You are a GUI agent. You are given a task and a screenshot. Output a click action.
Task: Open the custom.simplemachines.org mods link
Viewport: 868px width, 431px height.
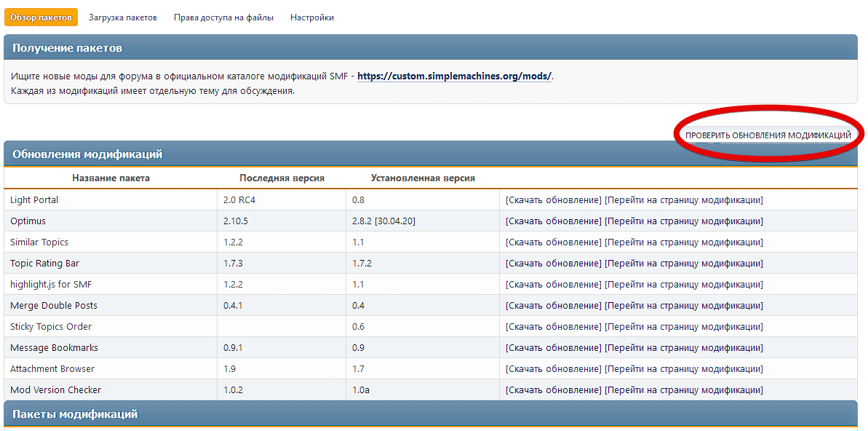454,76
